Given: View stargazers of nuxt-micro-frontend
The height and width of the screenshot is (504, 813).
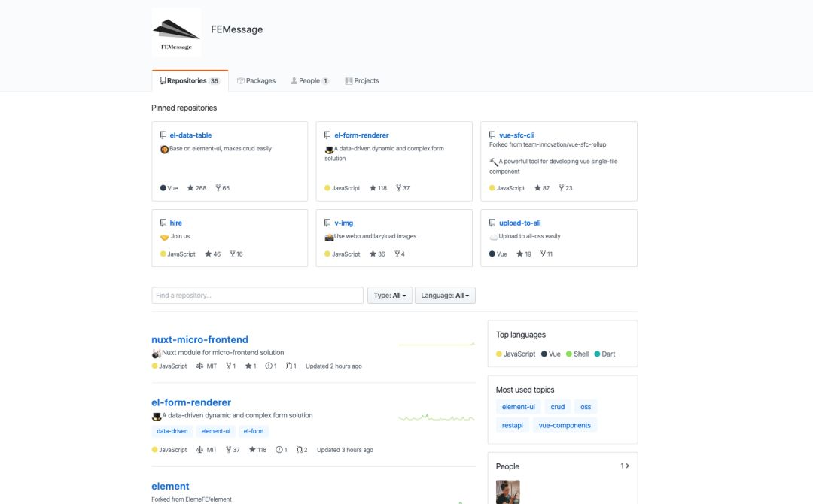Looking at the screenshot, I should 251,366.
